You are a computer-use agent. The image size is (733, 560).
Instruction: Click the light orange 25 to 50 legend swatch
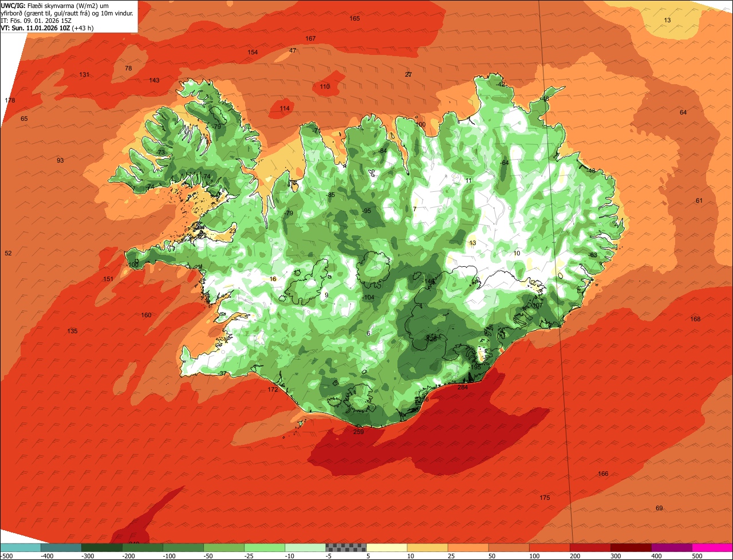coord(468,547)
